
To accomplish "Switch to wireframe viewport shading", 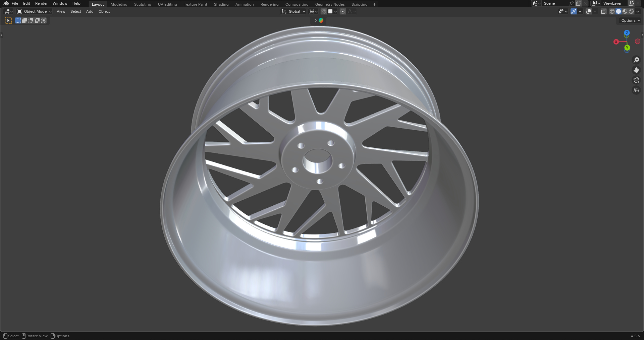I will [612, 11].
